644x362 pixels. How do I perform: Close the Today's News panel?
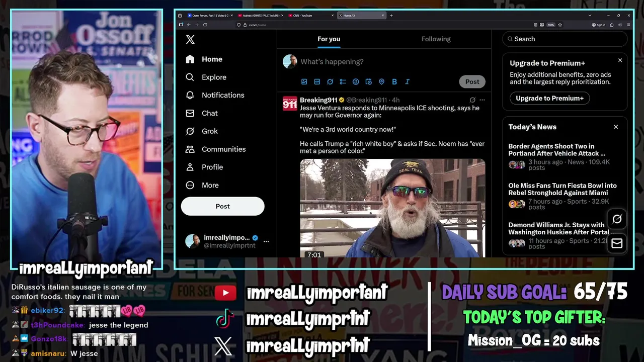point(615,127)
